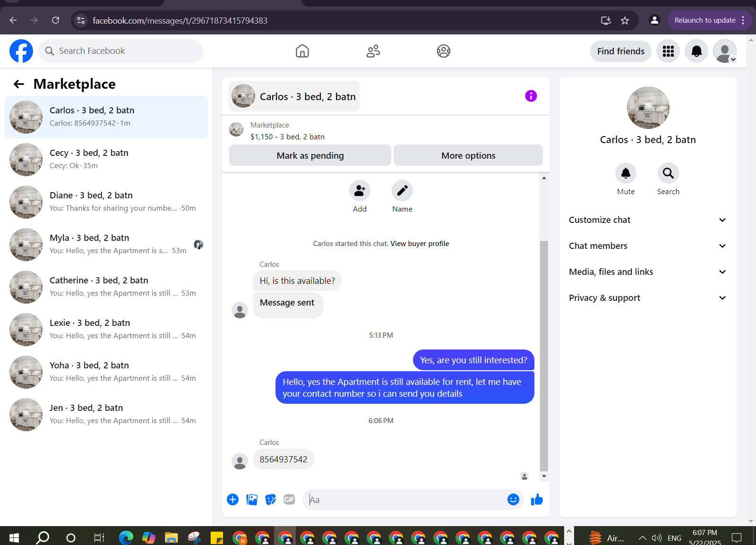This screenshot has height=545, width=756.
Task: Open Facebook notifications bell
Action: coord(696,51)
